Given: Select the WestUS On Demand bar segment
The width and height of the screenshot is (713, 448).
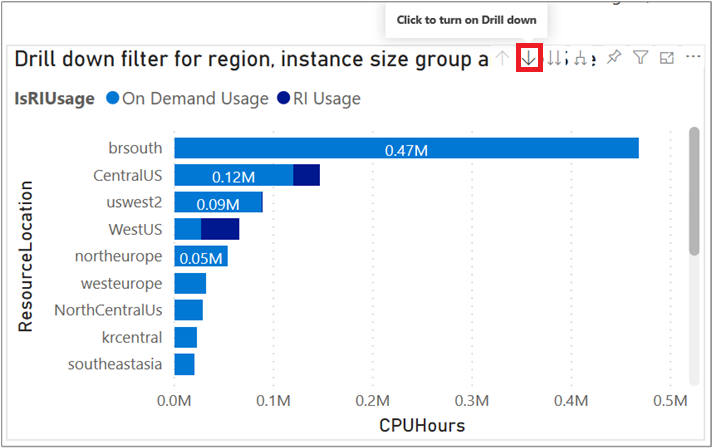Looking at the screenshot, I should pyautogui.click(x=187, y=229).
